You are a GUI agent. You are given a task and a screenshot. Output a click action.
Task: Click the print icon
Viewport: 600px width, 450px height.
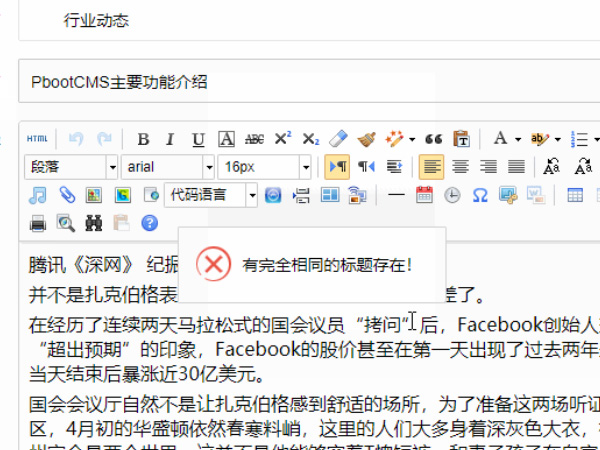37,223
